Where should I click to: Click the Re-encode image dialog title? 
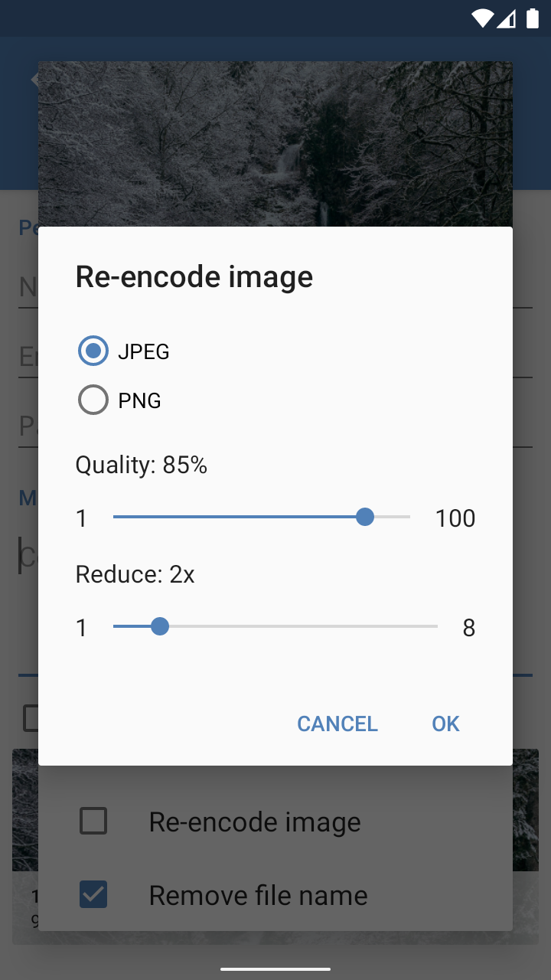(x=194, y=276)
